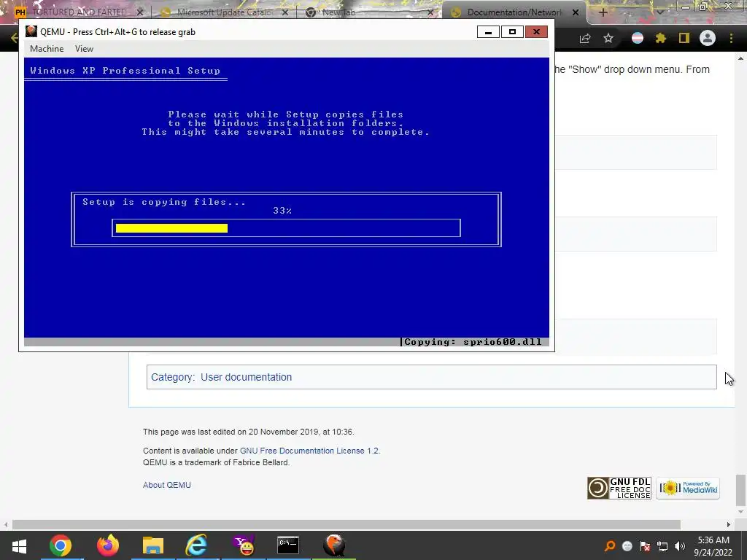Click the scroll right arrow
This screenshot has height=560, width=747.
pyautogui.click(x=729, y=524)
